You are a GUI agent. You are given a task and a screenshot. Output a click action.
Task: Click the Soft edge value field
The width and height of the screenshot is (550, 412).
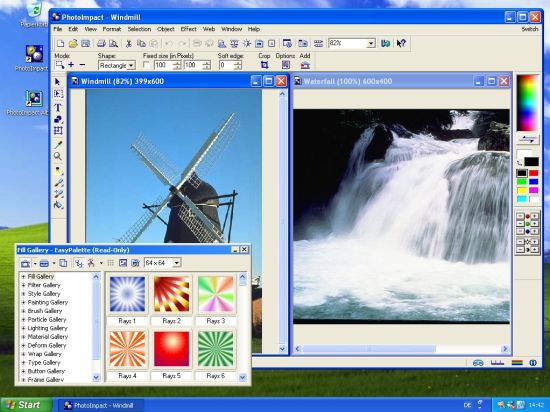(x=226, y=65)
